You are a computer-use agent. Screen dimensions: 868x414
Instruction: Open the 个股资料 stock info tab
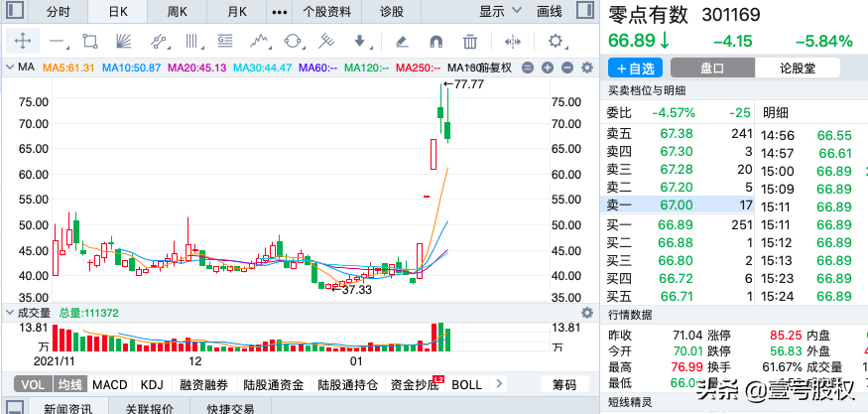[327, 11]
